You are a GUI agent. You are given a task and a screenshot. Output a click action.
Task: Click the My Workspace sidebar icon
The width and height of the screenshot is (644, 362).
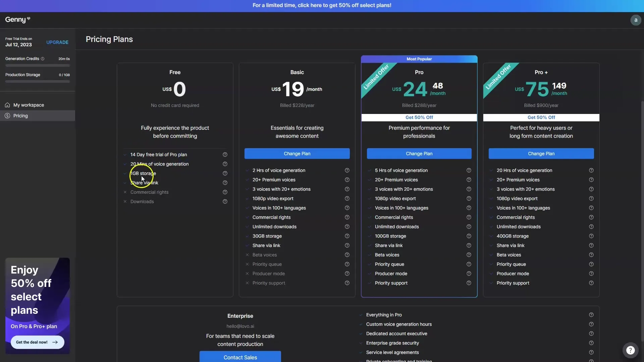point(7,105)
